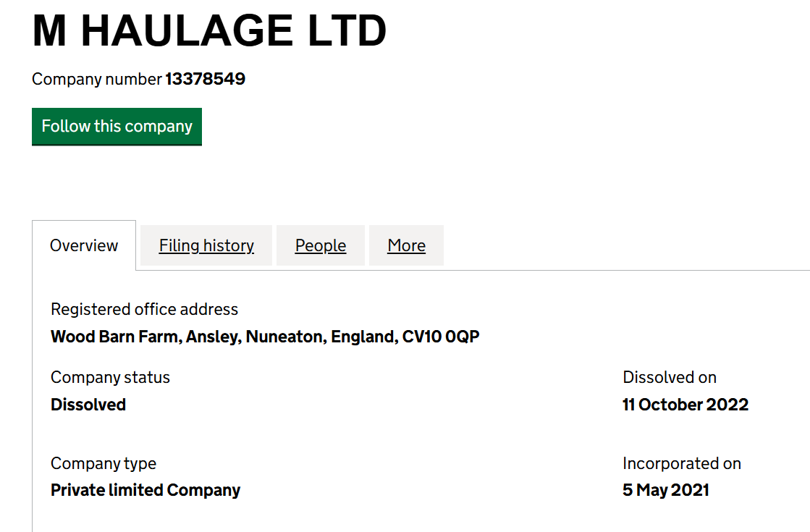Viewport: 810px width, 532px height.
Task: Click the date 5 May 2021
Action: click(666, 490)
